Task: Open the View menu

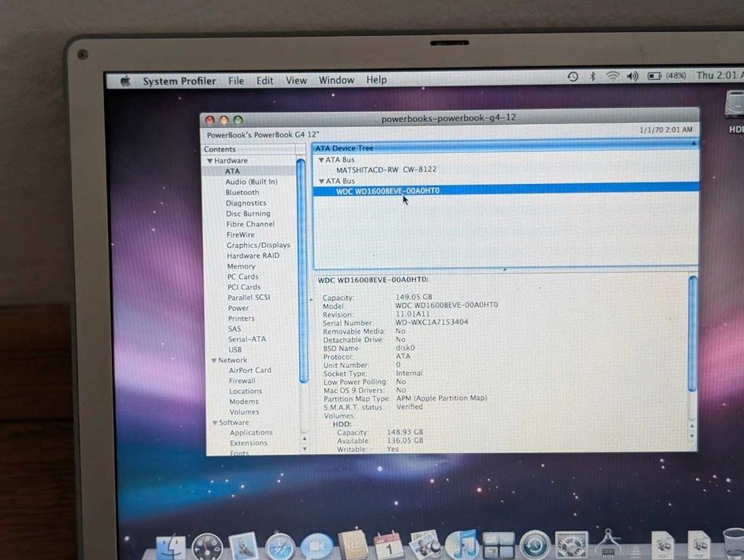Action: (x=296, y=80)
